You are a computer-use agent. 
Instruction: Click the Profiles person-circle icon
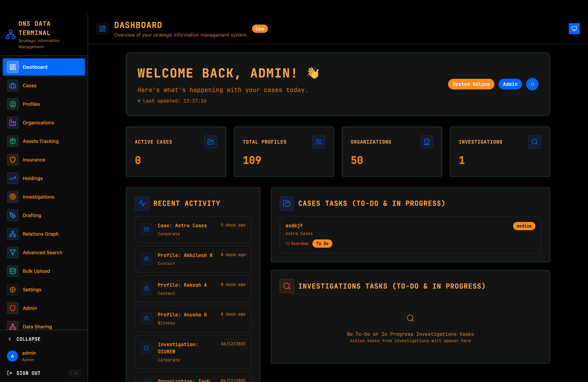coord(13,104)
